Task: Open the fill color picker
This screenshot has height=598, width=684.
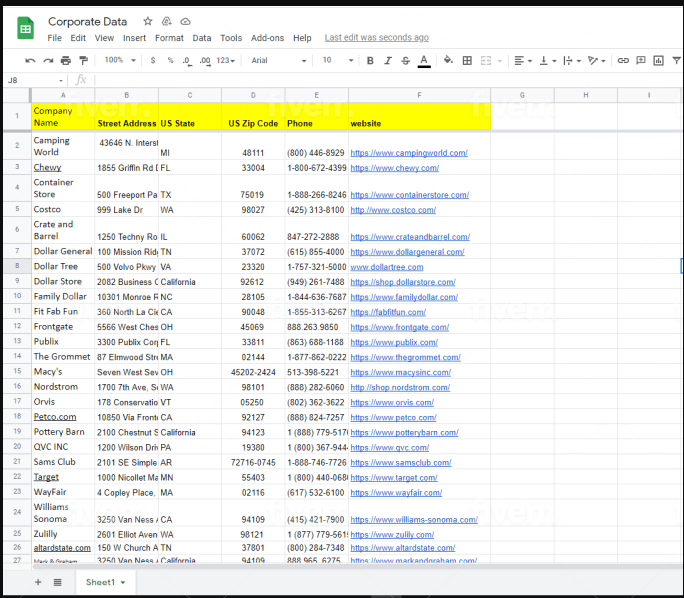Action: [x=448, y=61]
